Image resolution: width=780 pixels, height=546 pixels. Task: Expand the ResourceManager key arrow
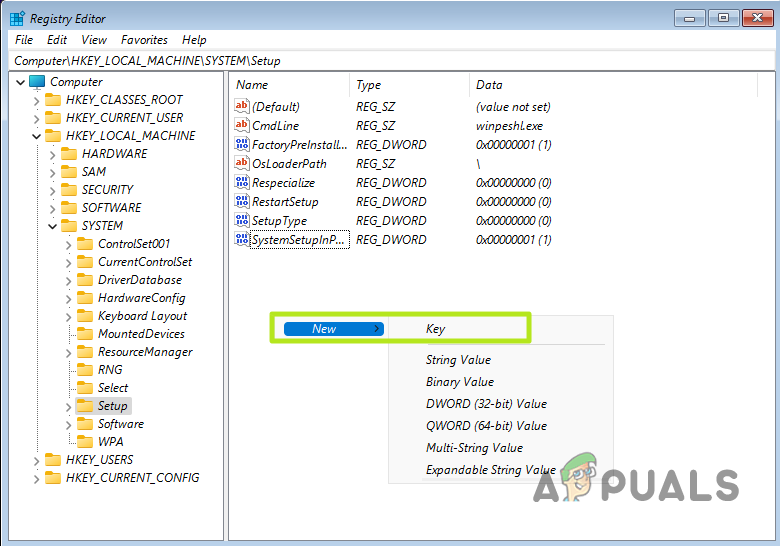(69, 353)
